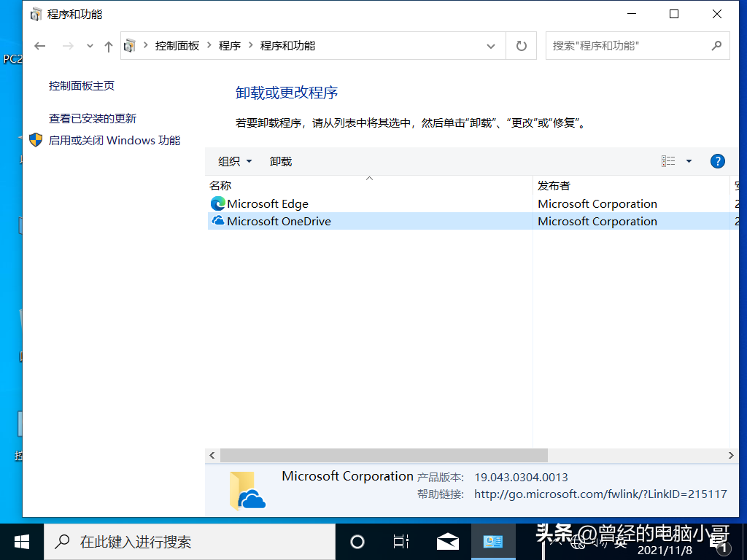Open the Mail app on taskbar
This screenshot has height=560, width=747.
[448, 542]
